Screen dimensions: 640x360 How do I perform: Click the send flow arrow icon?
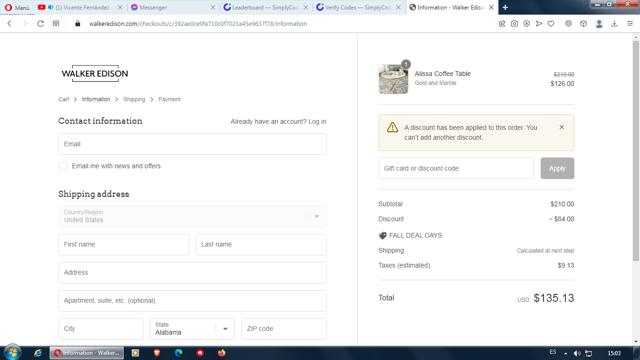539,24
